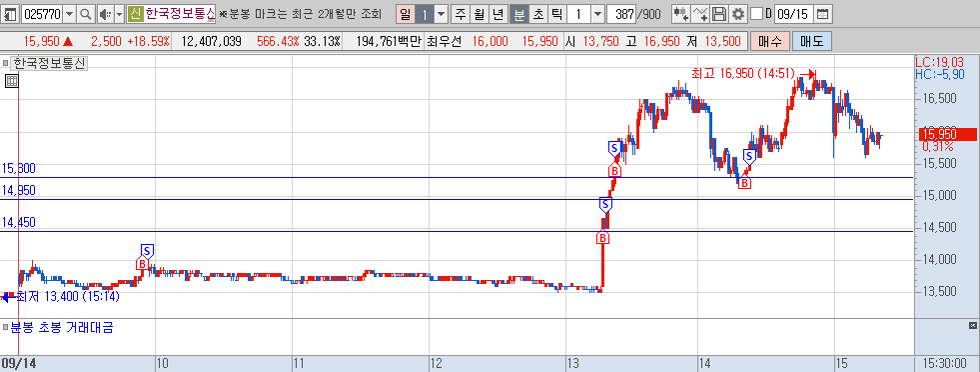
Task: Switch to the 틱 tick chart
Action: point(556,14)
